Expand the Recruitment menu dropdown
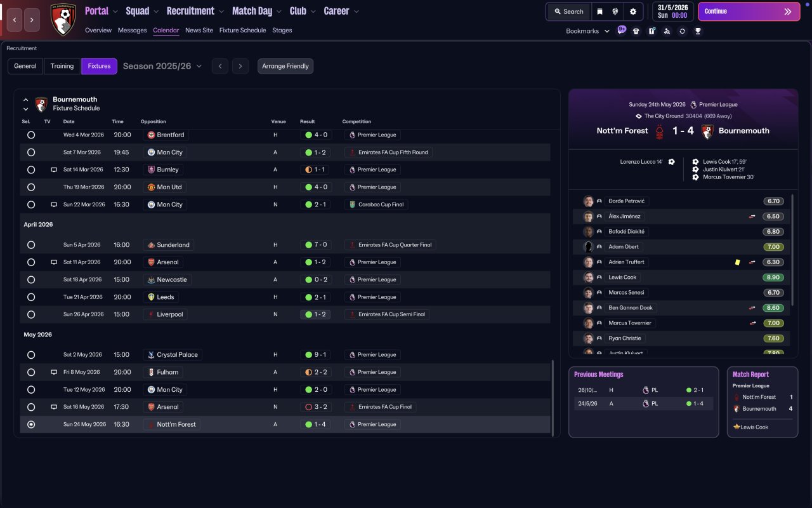The height and width of the screenshot is (508, 812). pyautogui.click(x=221, y=11)
